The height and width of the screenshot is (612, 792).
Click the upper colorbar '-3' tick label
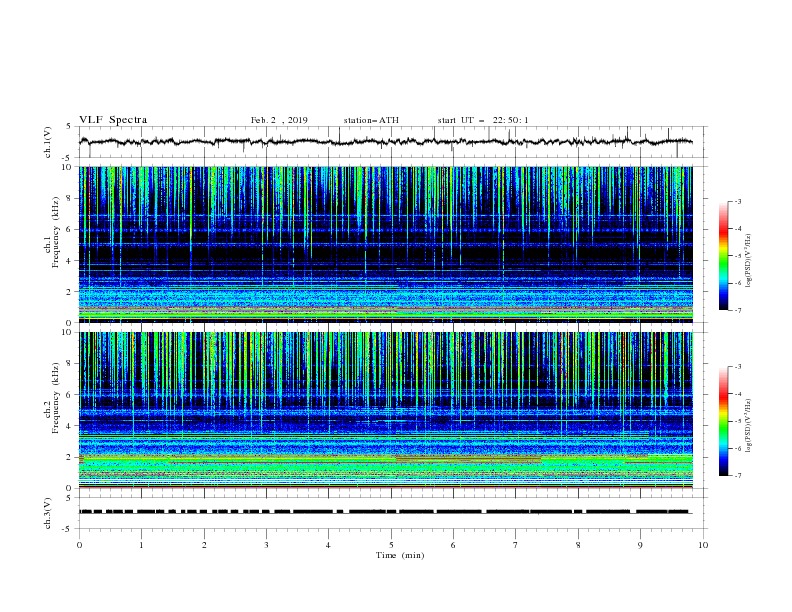tap(737, 201)
